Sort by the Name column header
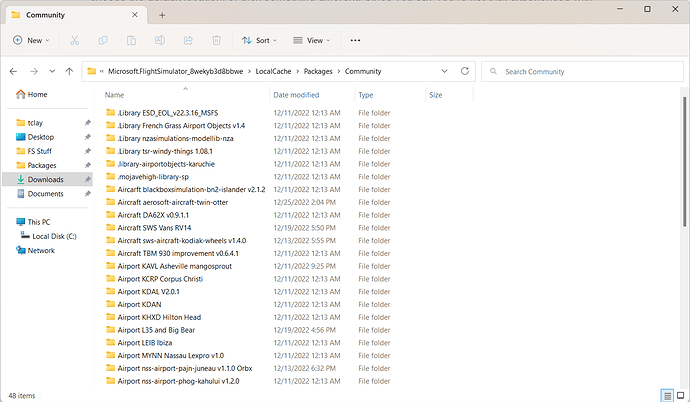690x402 pixels. pyautogui.click(x=114, y=95)
